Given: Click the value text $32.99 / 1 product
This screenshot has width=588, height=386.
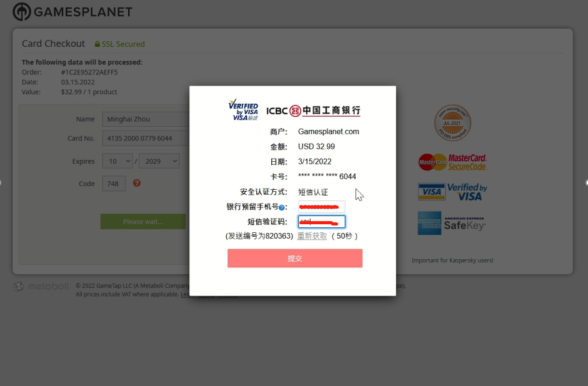Looking at the screenshot, I should coord(89,92).
